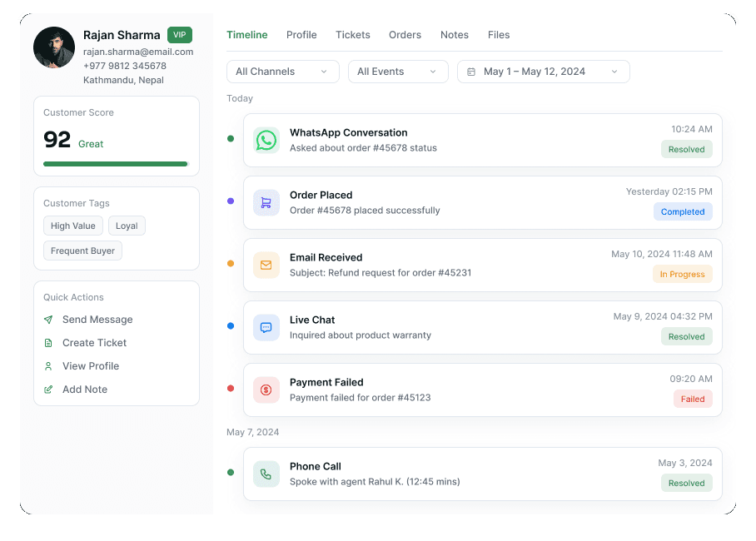Click the orange timeline dot for Email Received

coord(231,263)
